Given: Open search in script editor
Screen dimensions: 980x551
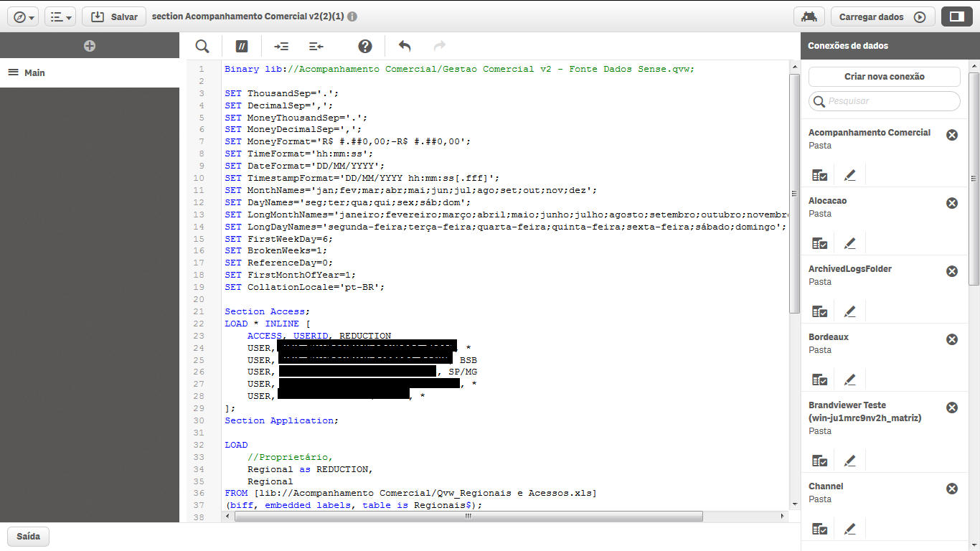Looking at the screenshot, I should 202,47.
